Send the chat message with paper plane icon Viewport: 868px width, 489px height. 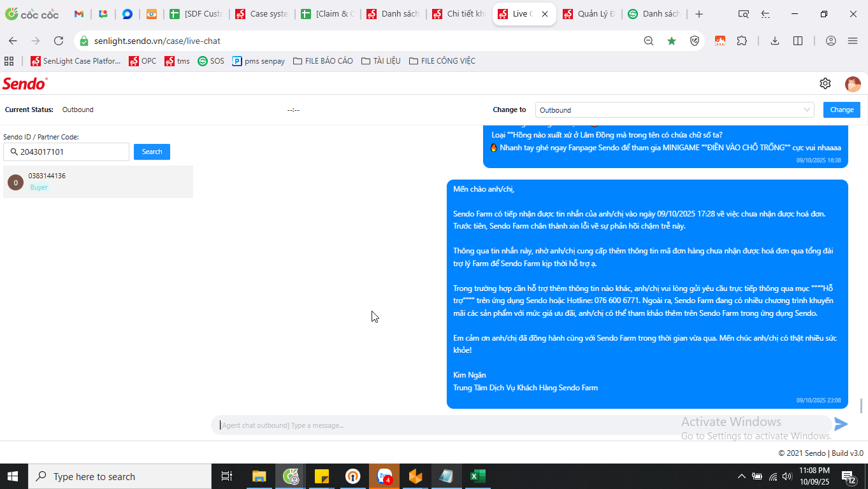click(x=841, y=424)
